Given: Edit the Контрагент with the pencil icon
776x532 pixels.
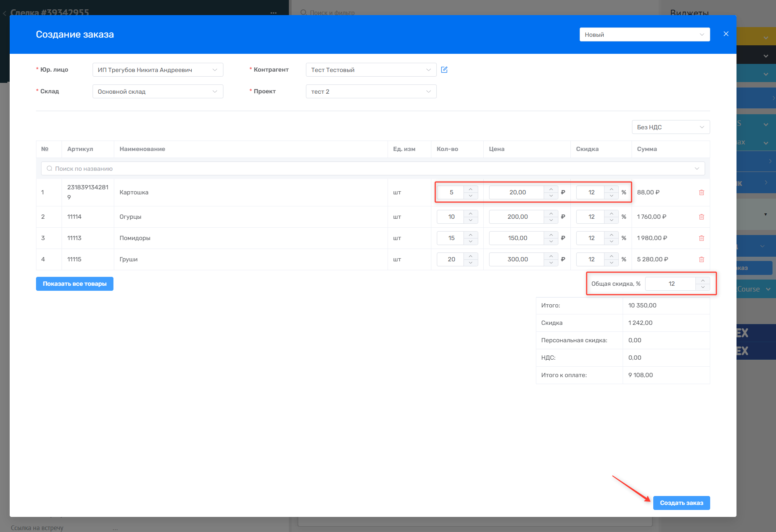Looking at the screenshot, I should (444, 70).
